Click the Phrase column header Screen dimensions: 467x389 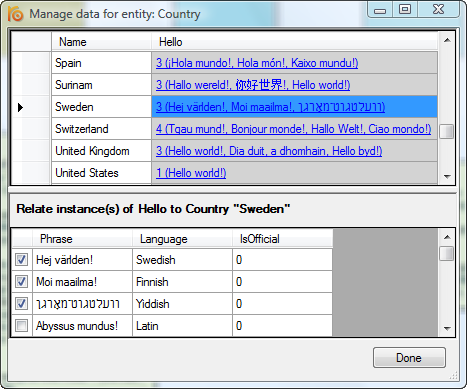pyautogui.click(x=82, y=239)
